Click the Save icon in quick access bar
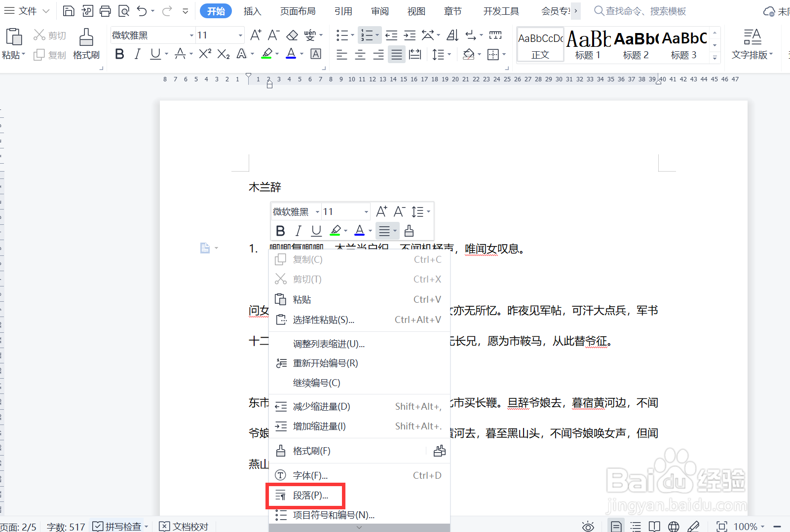Image resolution: width=790 pixels, height=532 pixels. tap(69, 11)
